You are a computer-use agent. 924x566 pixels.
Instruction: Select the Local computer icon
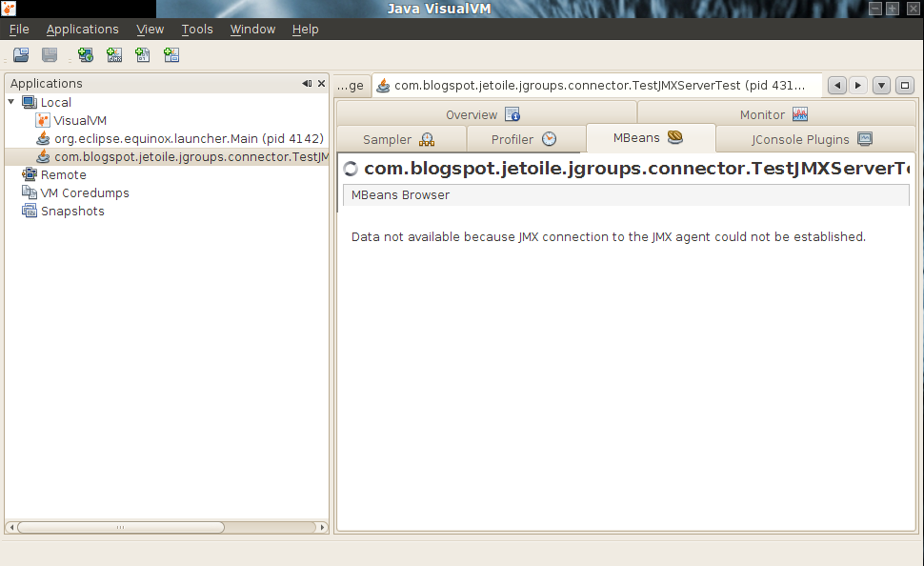[x=30, y=102]
